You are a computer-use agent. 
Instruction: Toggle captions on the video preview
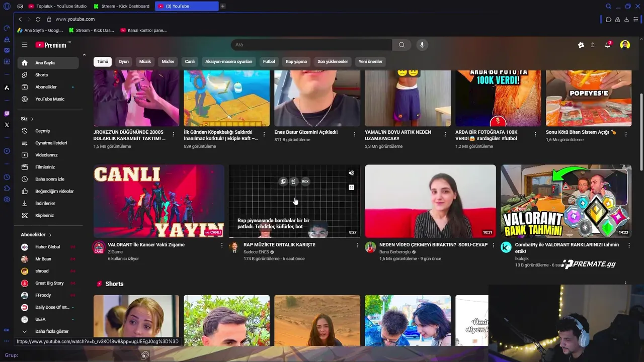coord(351,187)
